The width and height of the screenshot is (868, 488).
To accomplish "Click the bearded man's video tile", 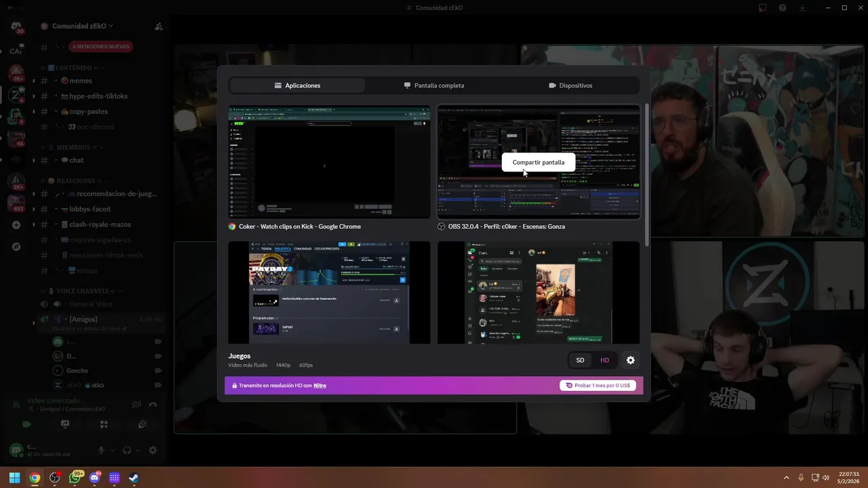I will point(692,141).
